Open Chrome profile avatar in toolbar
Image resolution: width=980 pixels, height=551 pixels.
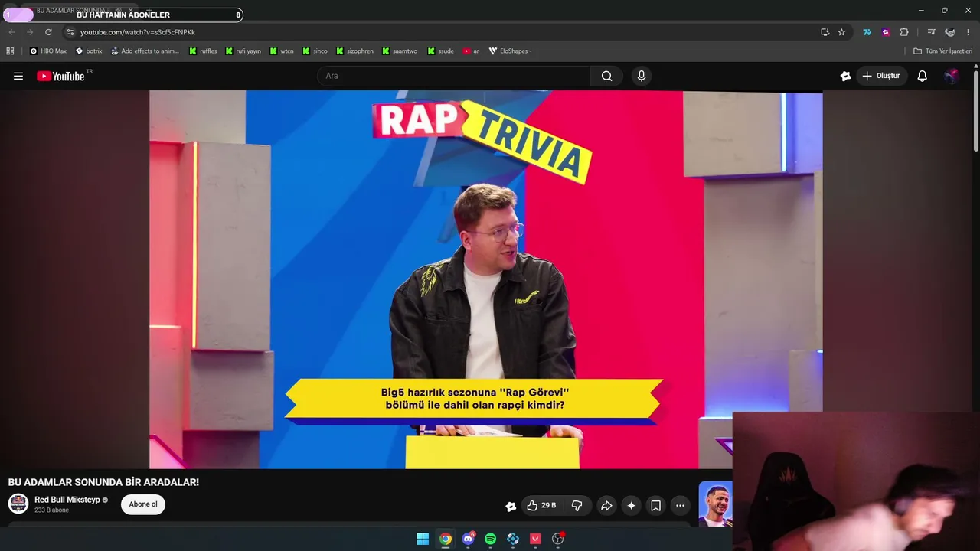(x=949, y=32)
